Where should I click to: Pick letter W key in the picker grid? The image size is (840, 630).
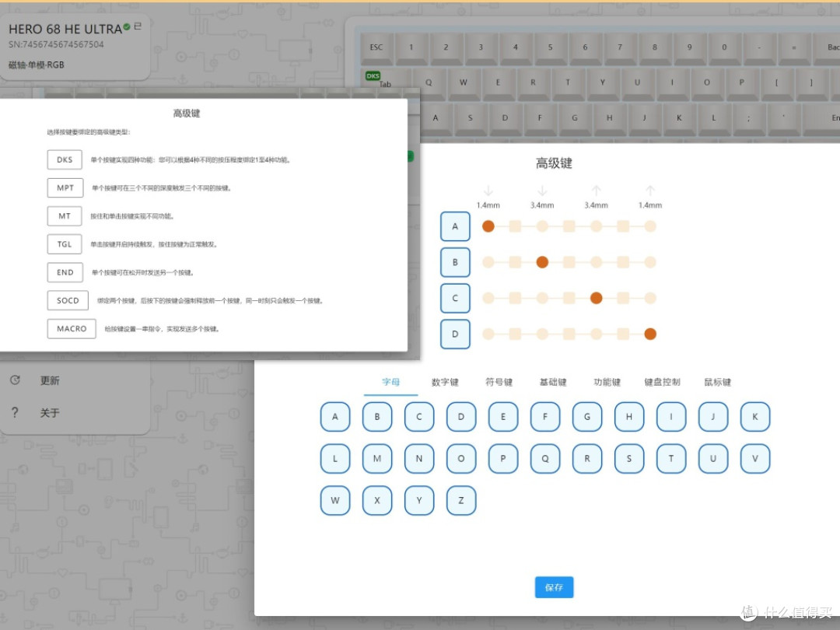tap(334, 500)
